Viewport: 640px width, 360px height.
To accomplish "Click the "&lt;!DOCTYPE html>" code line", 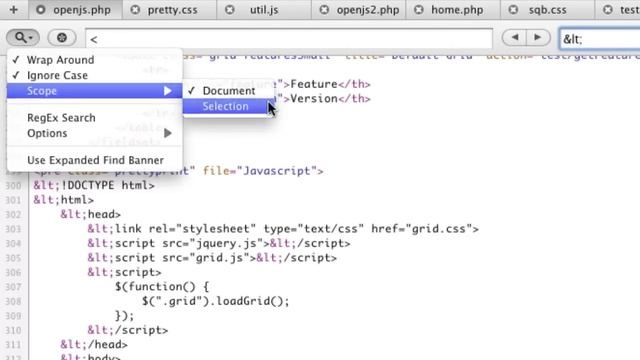I will click(94, 185).
